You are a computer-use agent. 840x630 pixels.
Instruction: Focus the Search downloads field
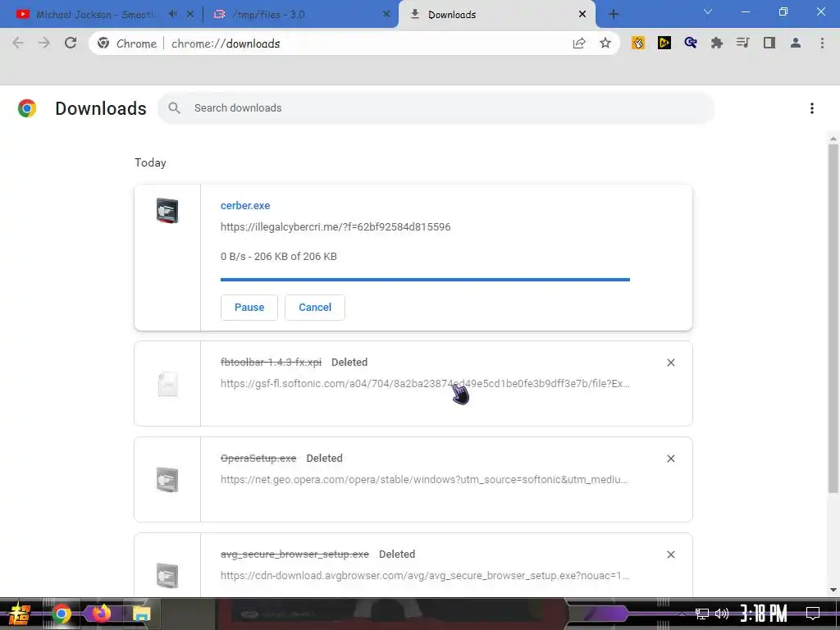coord(436,107)
